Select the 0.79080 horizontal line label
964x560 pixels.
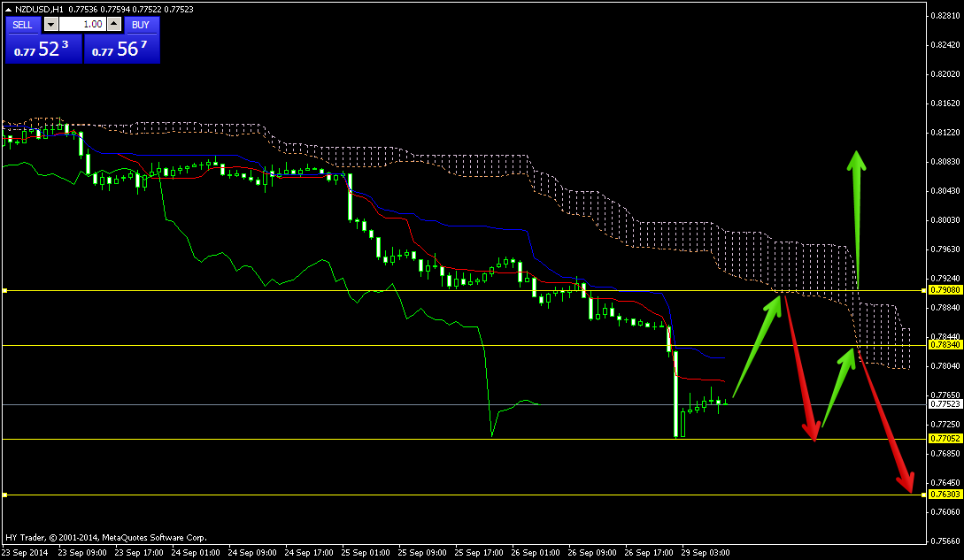click(x=945, y=290)
